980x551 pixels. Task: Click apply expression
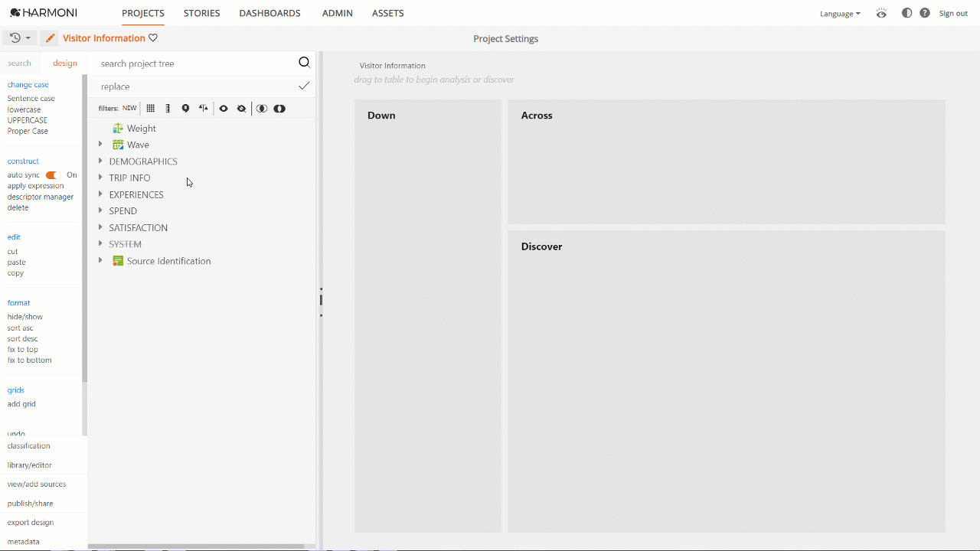point(36,186)
